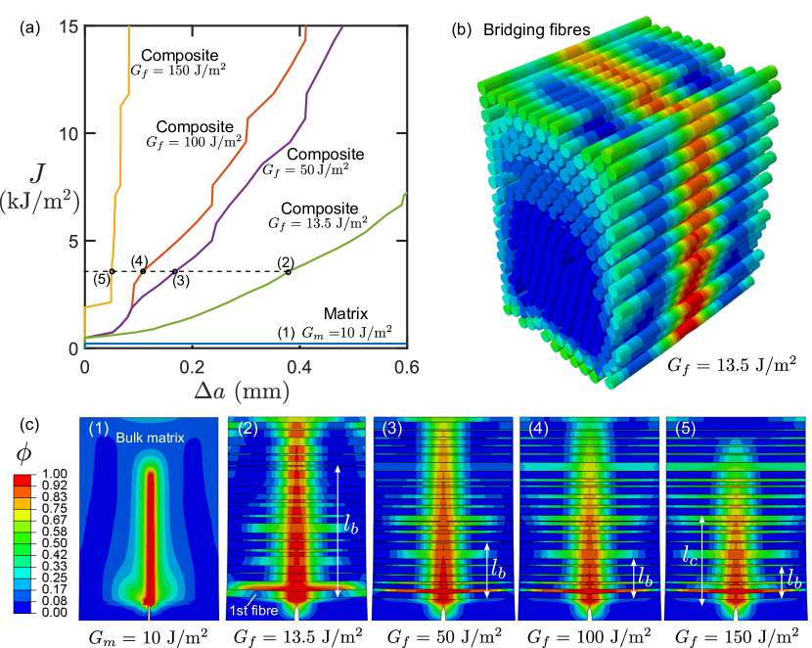This screenshot has width=812, height=648.
Task: Click data point marker (4) on orange curve
Action: 143,271
